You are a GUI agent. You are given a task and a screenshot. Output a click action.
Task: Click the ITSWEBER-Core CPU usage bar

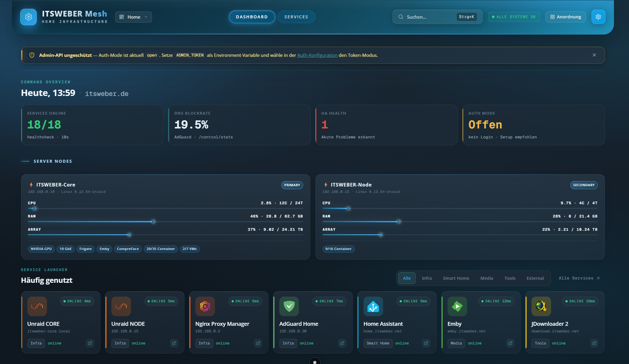pyautogui.click(x=165, y=208)
